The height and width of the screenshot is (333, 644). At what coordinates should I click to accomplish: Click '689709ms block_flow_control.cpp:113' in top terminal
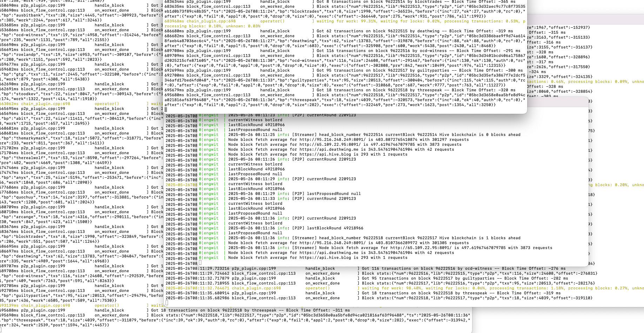[208, 55]
